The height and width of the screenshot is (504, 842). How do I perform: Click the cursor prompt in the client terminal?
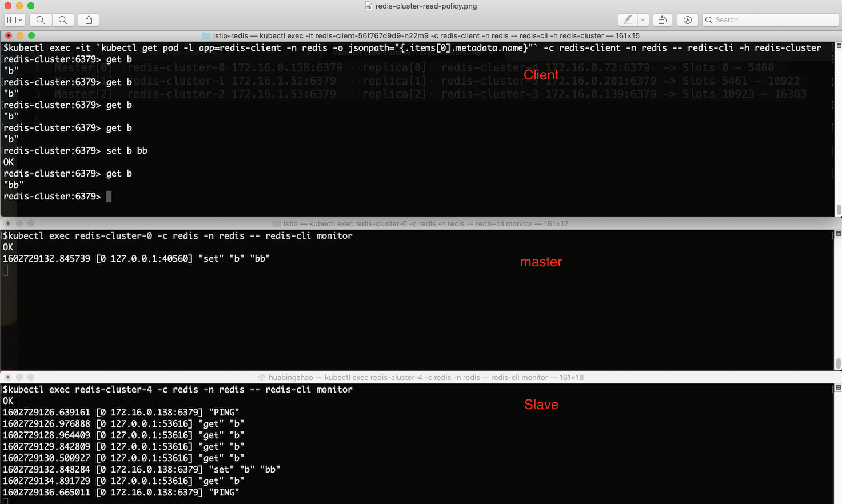click(x=109, y=197)
